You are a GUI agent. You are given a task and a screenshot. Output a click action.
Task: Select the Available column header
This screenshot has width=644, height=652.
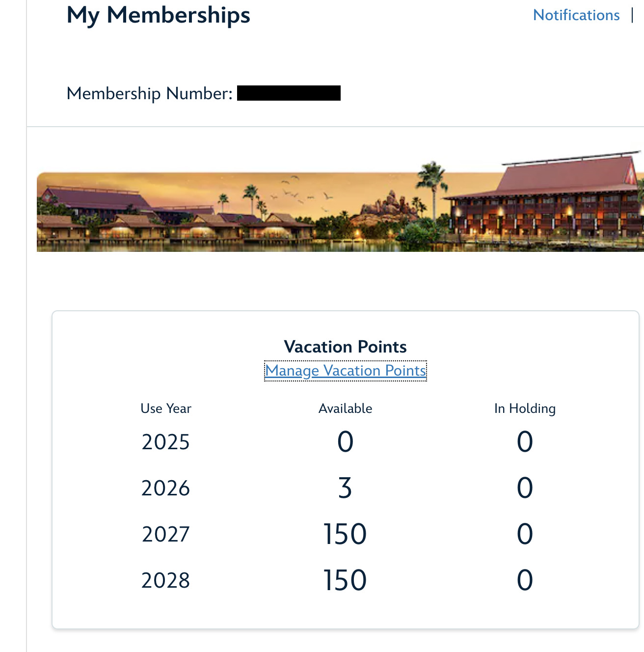[x=346, y=408]
